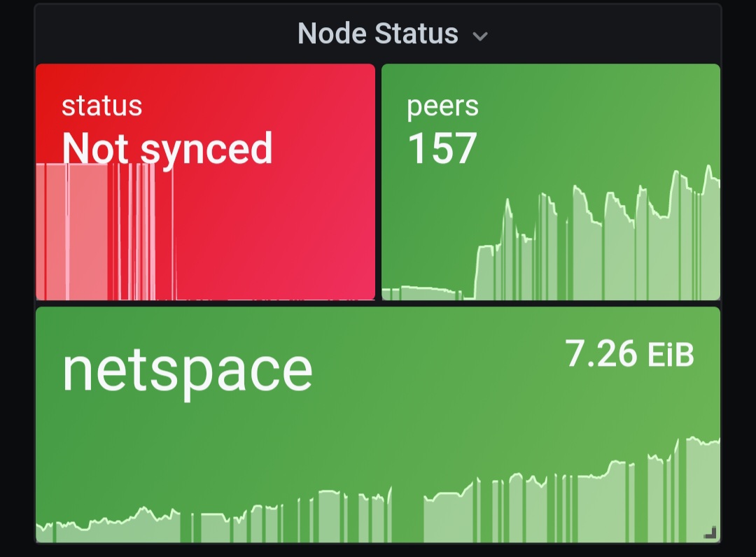Screen dimensions: 756x557
Task: Select the netspace panel title
Action: tap(188, 370)
